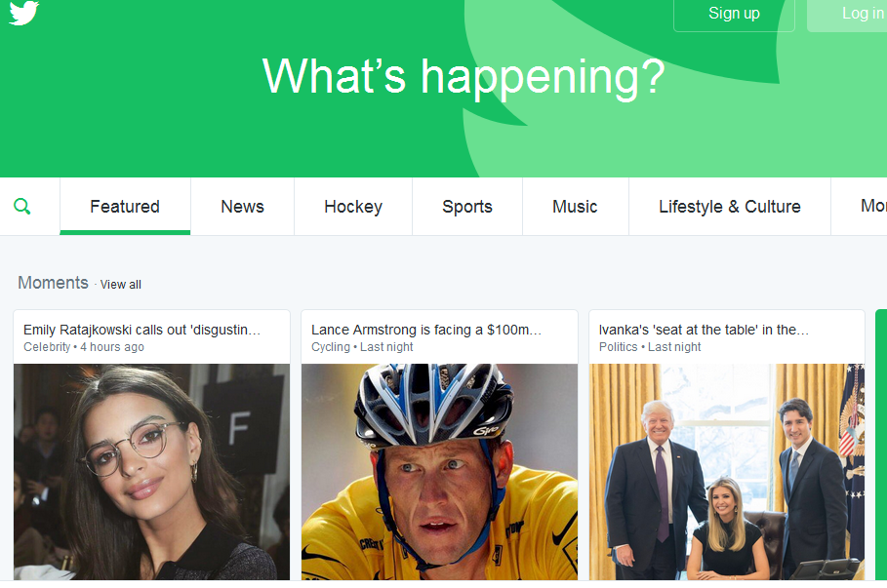Click the Twitter bird logo
Image resolution: width=887 pixels, height=588 pixels.
click(x=23, y=13)
